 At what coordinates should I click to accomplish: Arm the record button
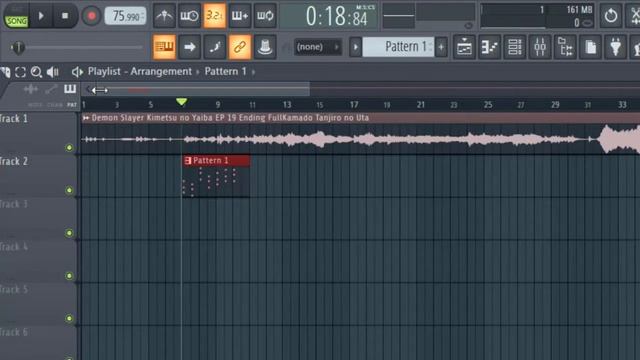coord(91,16)
